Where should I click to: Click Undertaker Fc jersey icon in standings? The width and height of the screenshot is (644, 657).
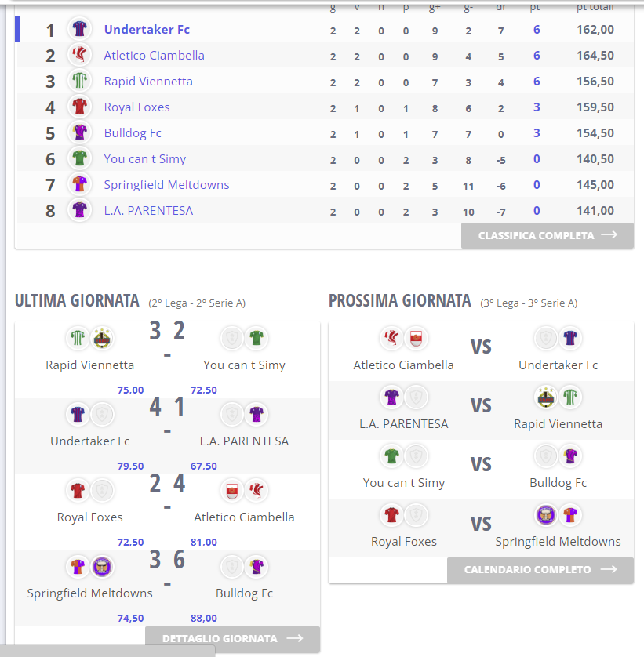79,29
